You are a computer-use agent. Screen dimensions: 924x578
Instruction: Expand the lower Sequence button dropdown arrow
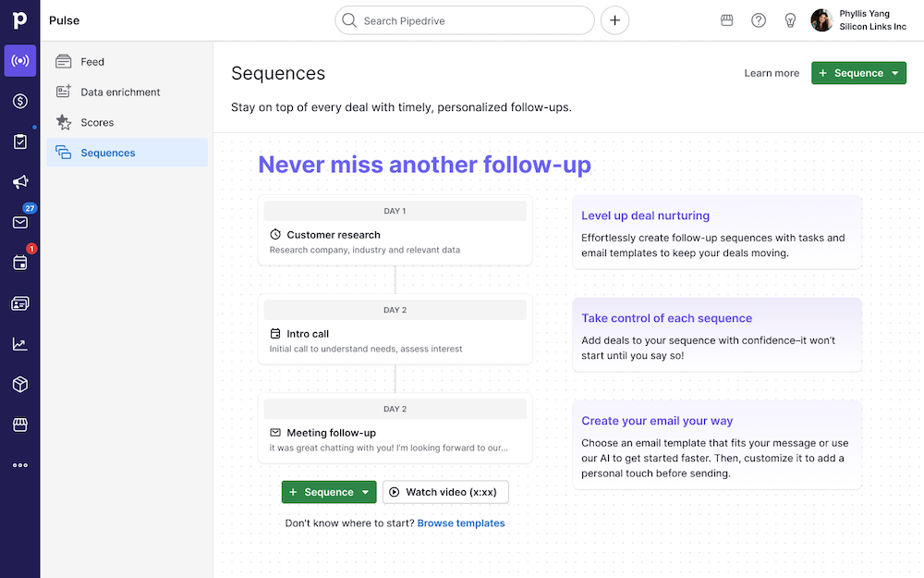365,492
